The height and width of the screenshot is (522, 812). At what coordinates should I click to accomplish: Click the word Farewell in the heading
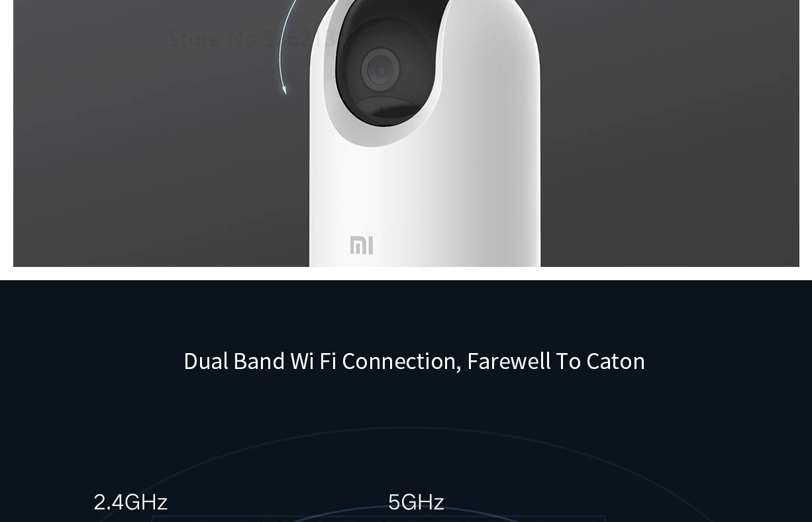tap(509, 361)
